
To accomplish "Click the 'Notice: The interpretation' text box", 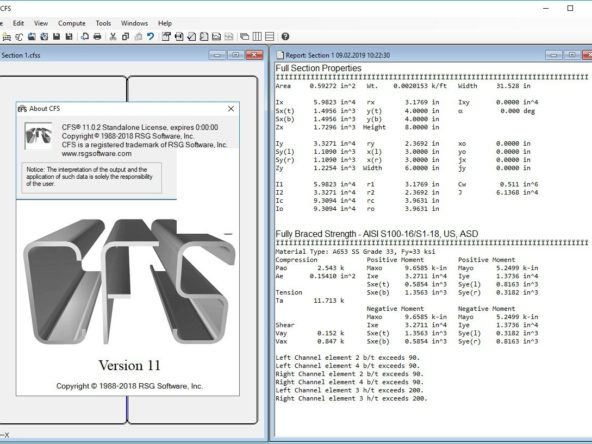I will click(91, 177).
